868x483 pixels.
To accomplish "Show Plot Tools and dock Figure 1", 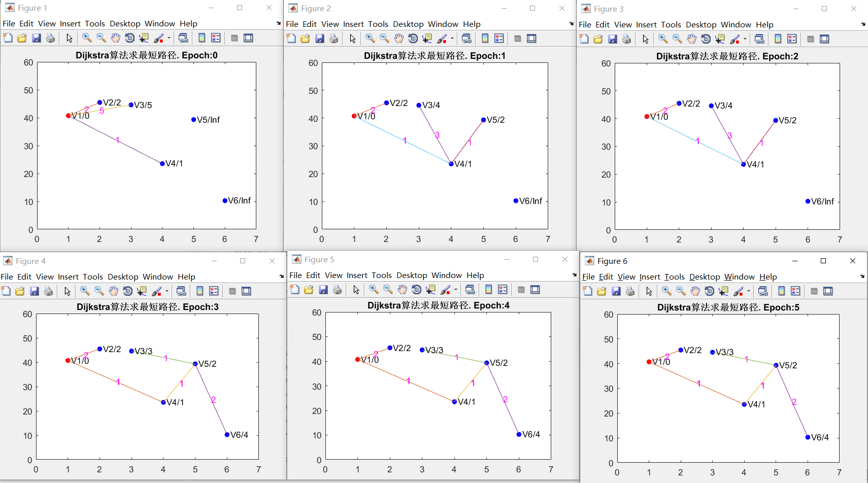I will tap(248, 38).
